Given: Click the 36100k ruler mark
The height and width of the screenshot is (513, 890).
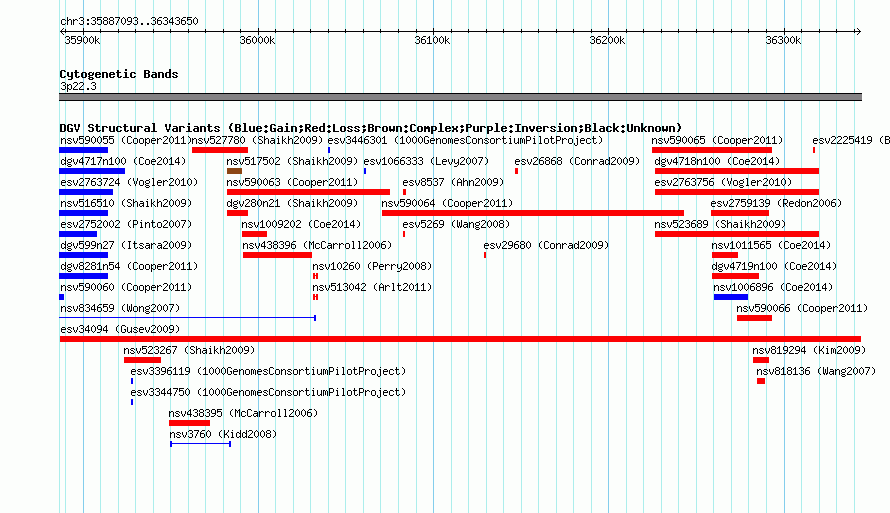Looking at the screenshot, I should click(432, 40).
